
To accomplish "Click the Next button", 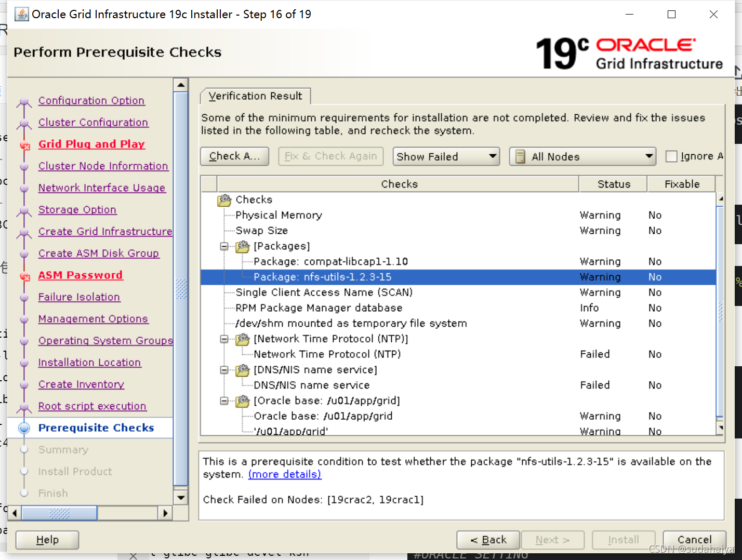I will click(553, 540).
